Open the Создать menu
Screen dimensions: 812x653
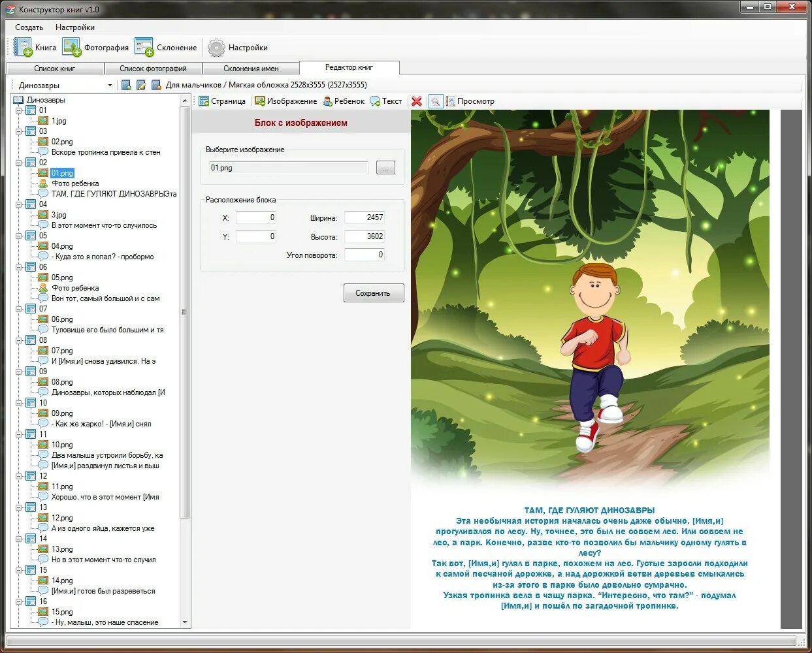click(x=29, y=27)
